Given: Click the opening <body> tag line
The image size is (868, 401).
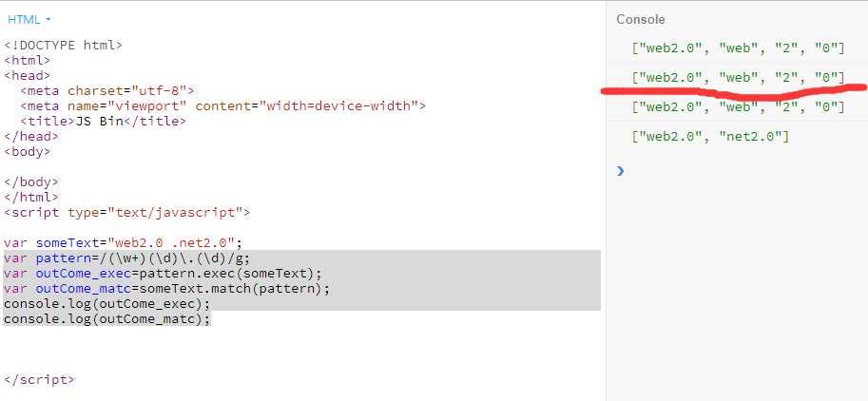Looking at the screenshot, I should pos(28,151).
